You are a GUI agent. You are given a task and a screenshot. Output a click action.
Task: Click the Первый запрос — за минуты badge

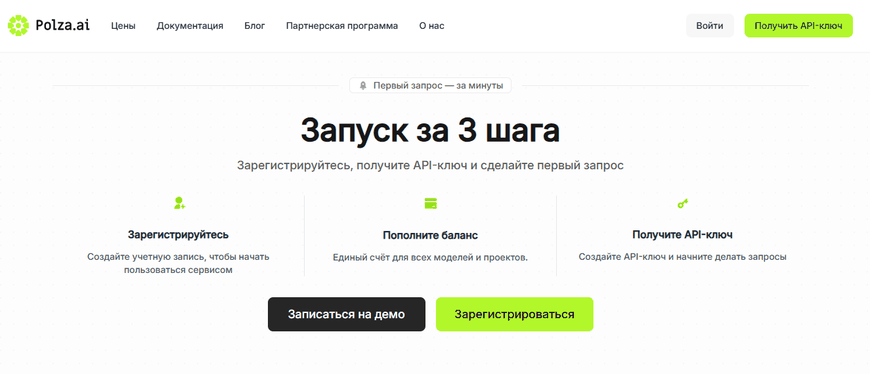[431, 85]
